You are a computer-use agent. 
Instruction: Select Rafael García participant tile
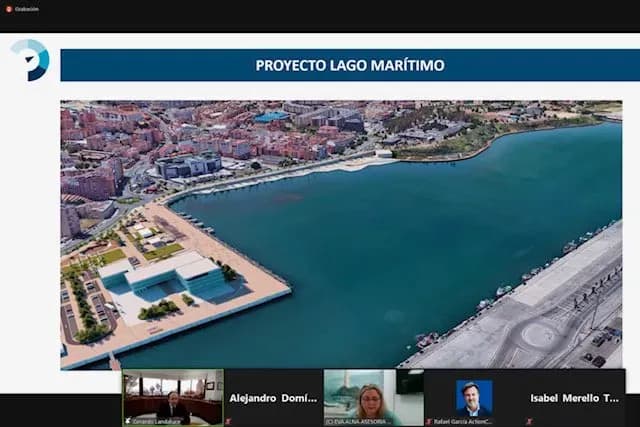474,398
